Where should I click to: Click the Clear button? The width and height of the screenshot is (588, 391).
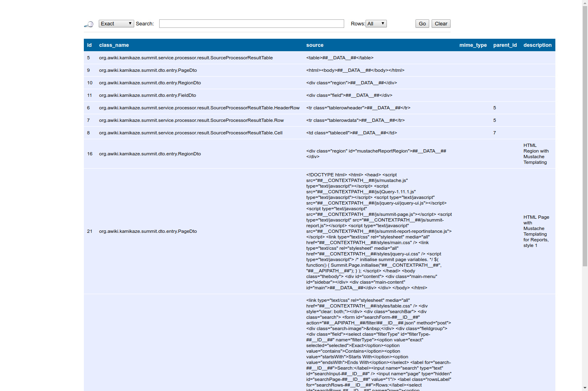(441, 24)
